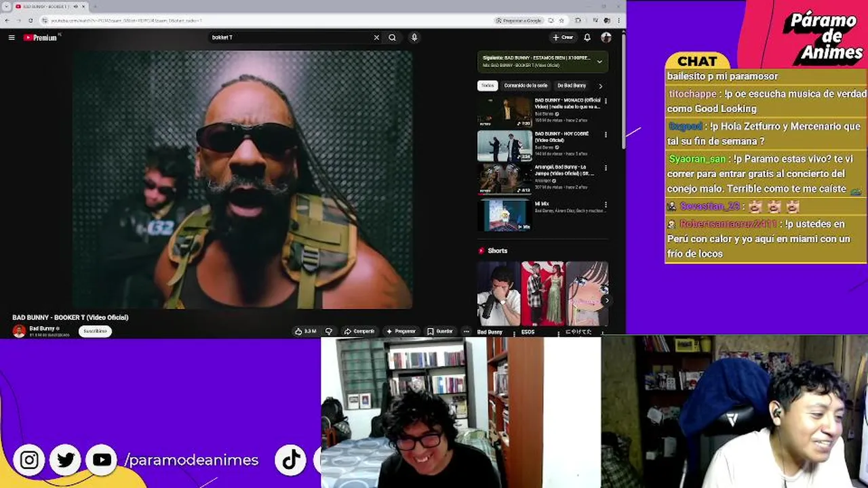Open the Bad Bunny channel name link
The image size is (868, 488).
pyautogui.click(x=42, y=329)
